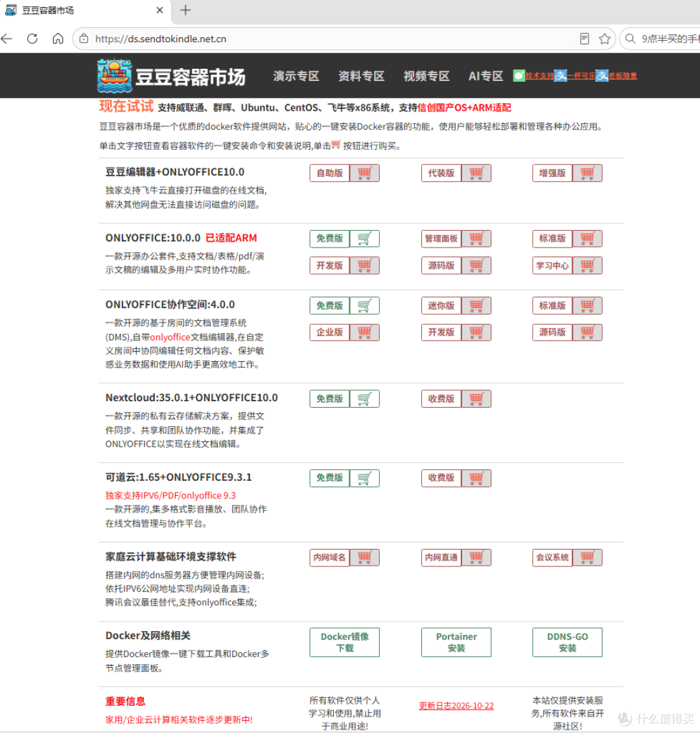Open the 资料专区 menu
The image size is (700, 733).
[361, 76]
